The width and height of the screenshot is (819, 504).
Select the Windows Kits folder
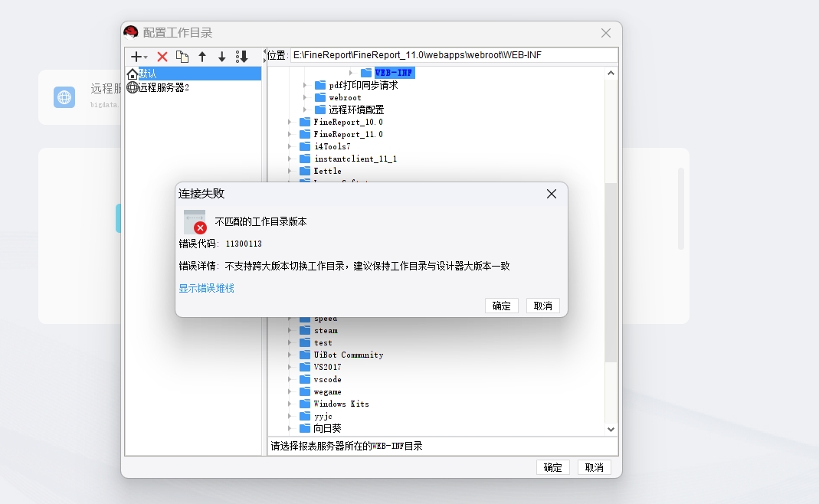click(x=341, y=404)
